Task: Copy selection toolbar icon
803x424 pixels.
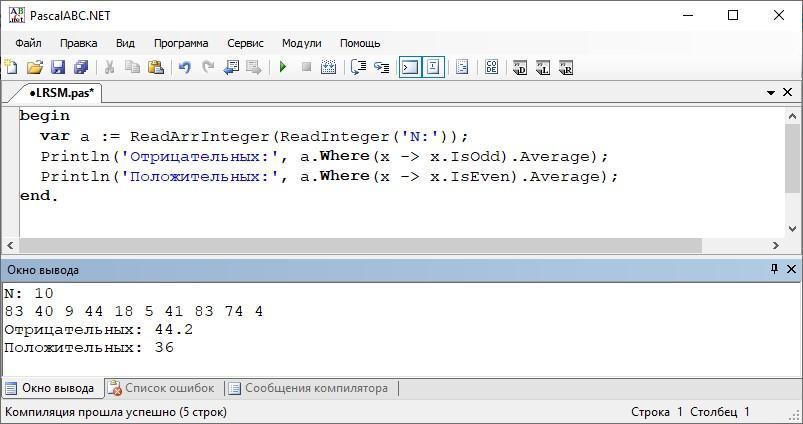Action: pos(133,67)
